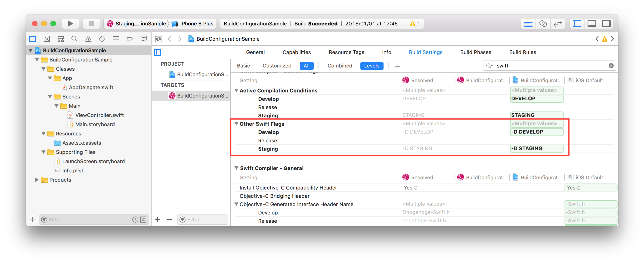
Task: Select the Debug navigator icon
Action: (116, 39)
